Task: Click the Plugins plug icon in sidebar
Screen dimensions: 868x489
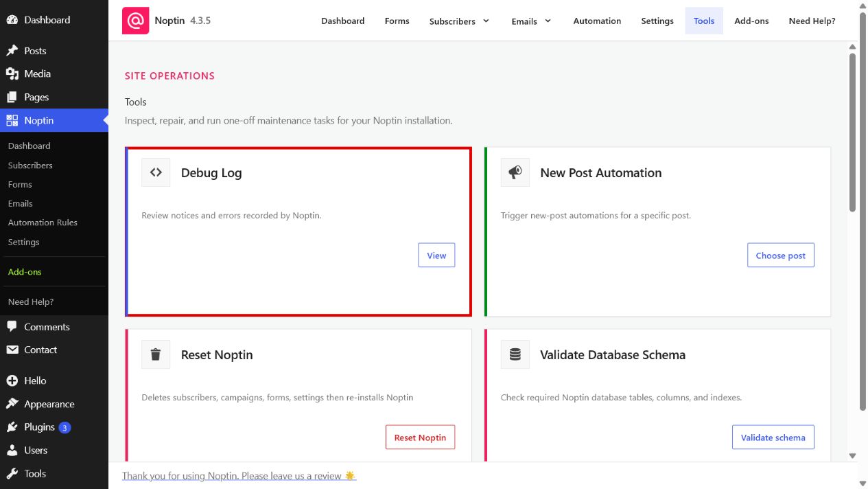Action: click(x=12, y=427)
